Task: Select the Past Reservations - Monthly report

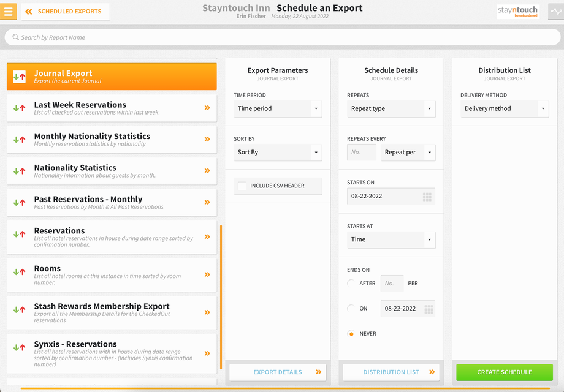Action: coord(112,202)
